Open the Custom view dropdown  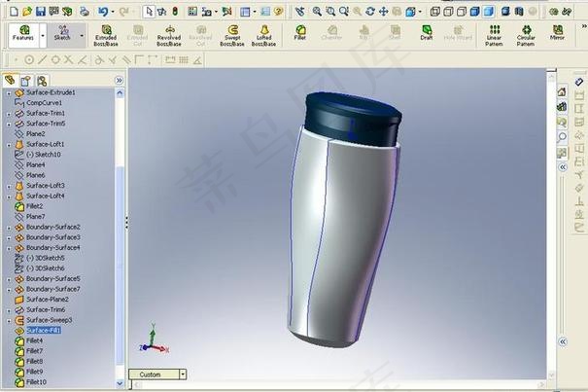(x=182, y=374)
